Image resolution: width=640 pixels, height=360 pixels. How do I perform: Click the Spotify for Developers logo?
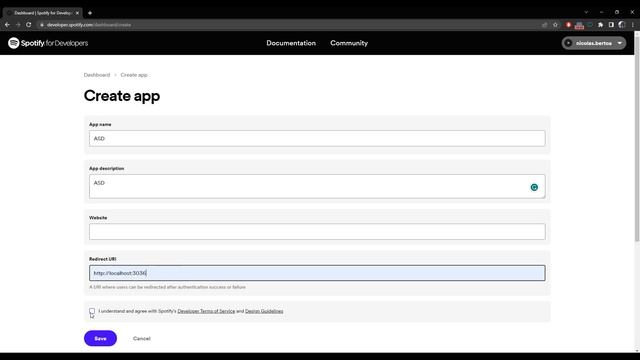pos(48,43)
